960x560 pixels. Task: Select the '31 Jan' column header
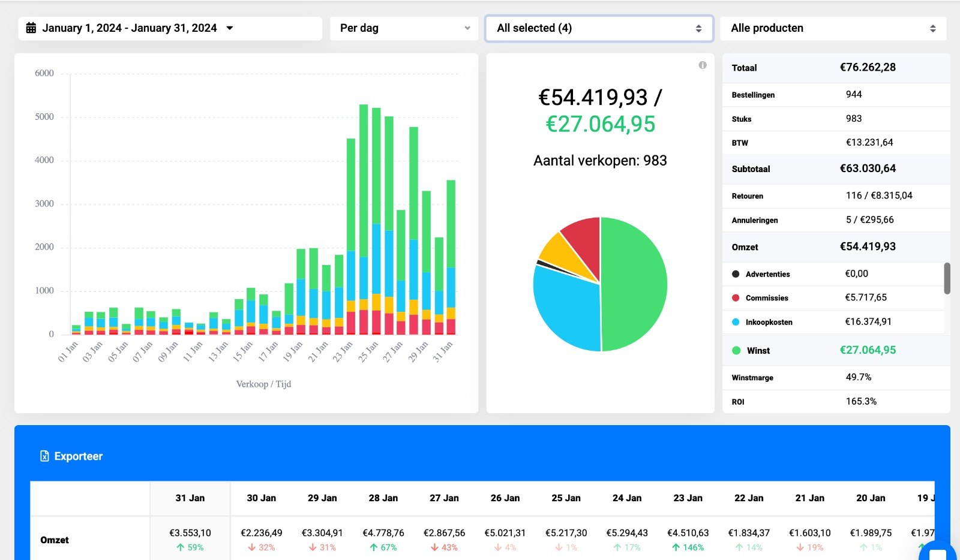point(190,498)
